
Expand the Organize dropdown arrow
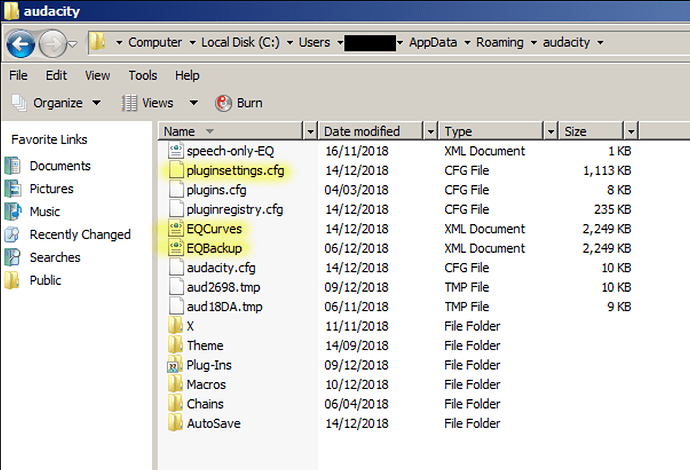click(96, 103)
